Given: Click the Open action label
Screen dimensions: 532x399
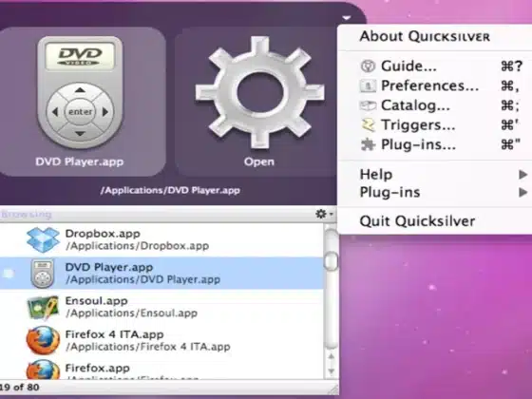Looking at the screenshot, I should pos(259,161).
